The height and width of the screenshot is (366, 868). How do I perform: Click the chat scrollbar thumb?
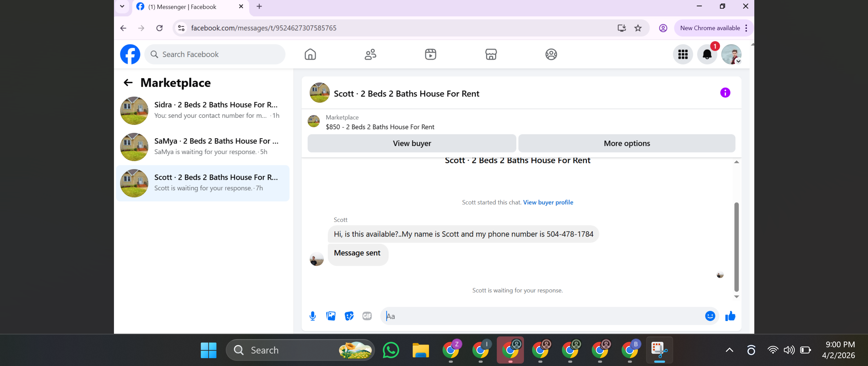pos(736,247)
